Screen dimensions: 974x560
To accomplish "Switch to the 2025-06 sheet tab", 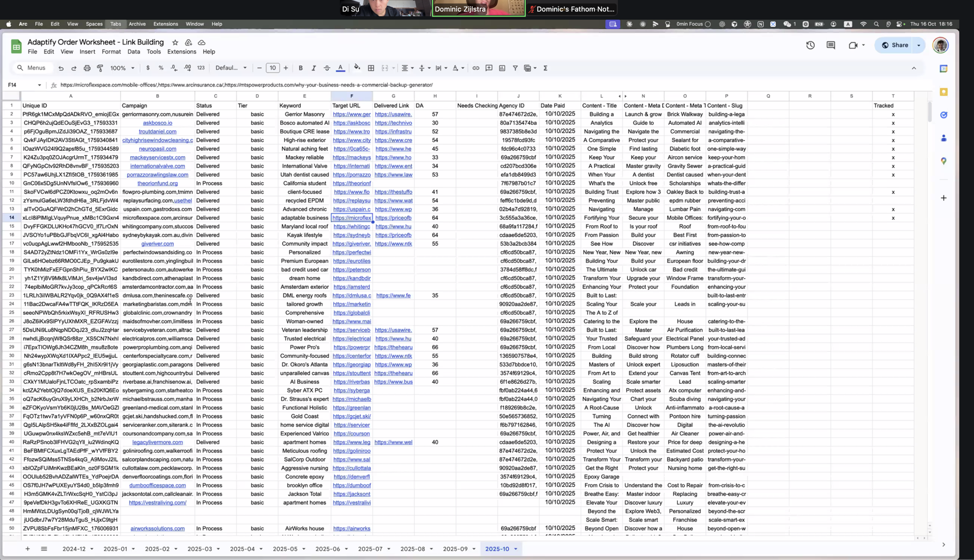I will point(327,549).
